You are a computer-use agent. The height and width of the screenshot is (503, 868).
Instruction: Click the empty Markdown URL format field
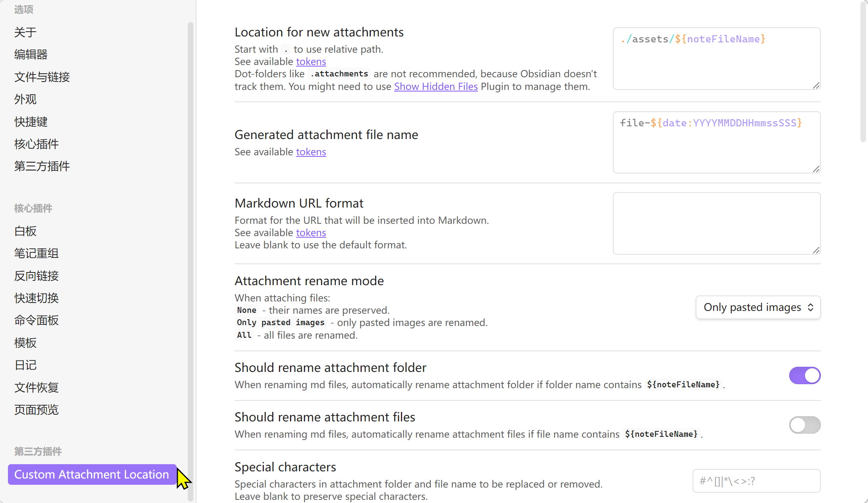tap(716, 223)
